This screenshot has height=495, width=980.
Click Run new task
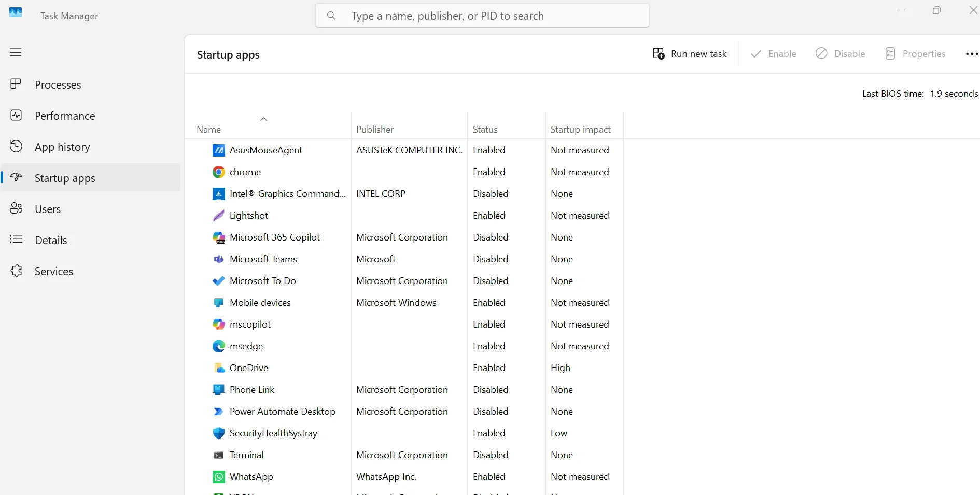pos(690,54)
